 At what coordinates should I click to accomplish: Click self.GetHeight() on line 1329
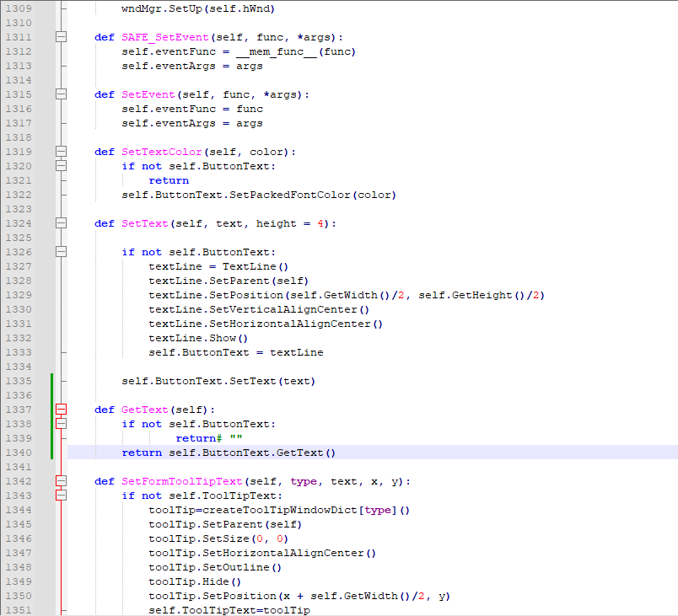[x=471, y=296]
